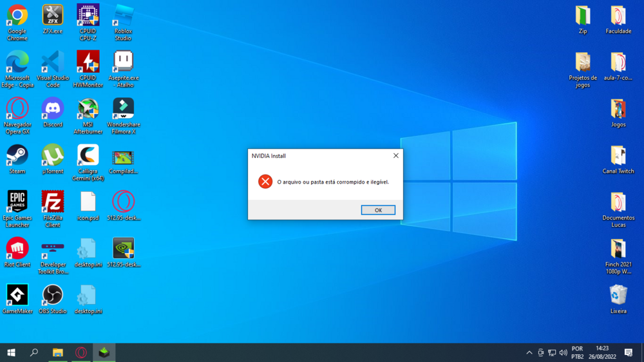Select desktop.ini beside Developer Toolkit
This screenshot has width=644, height=362.
point(88,252)
